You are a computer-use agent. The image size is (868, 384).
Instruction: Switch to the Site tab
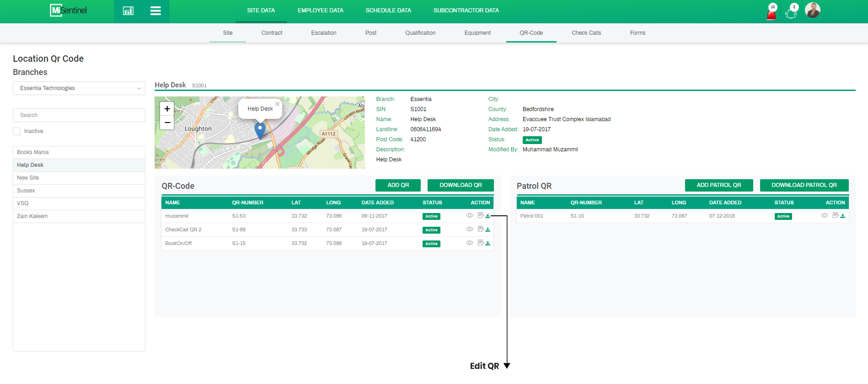228,33
